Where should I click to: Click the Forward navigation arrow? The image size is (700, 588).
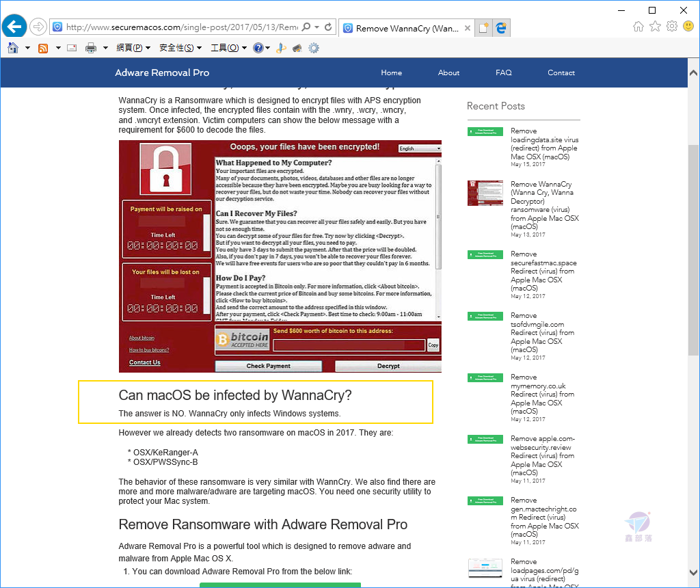(x=38, y=27)
